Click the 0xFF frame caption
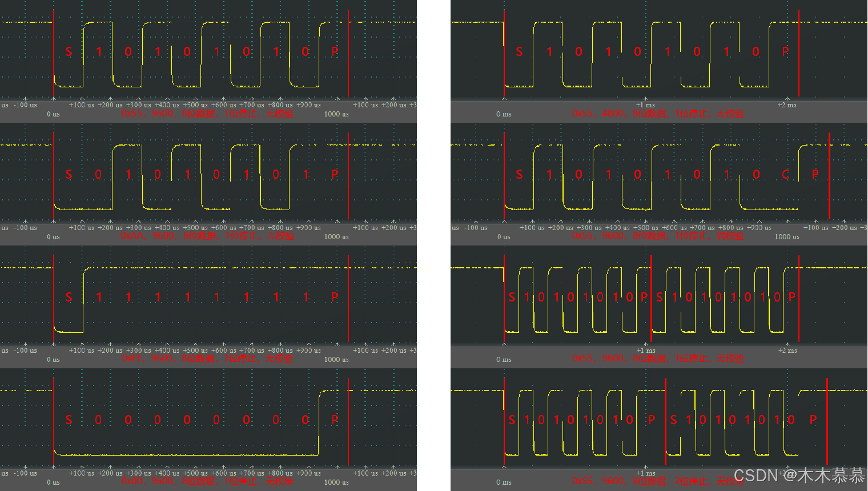868x491 pixels. coord(208,359)
